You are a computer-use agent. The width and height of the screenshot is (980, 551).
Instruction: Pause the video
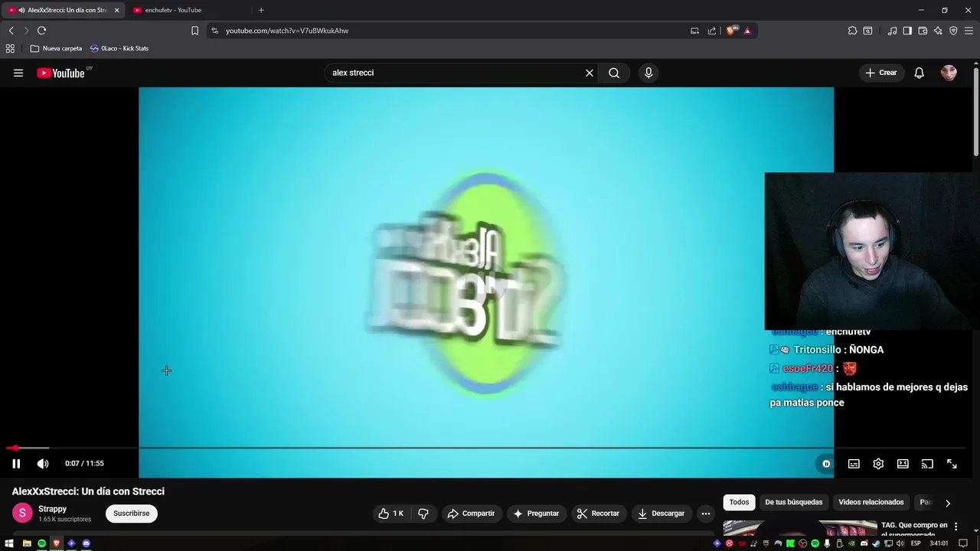click(16, 463)
